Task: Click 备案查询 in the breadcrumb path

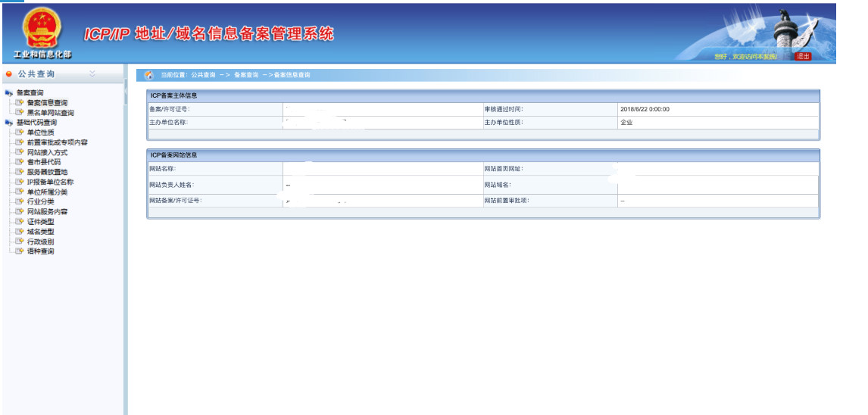Action: [x=246, y=75]
